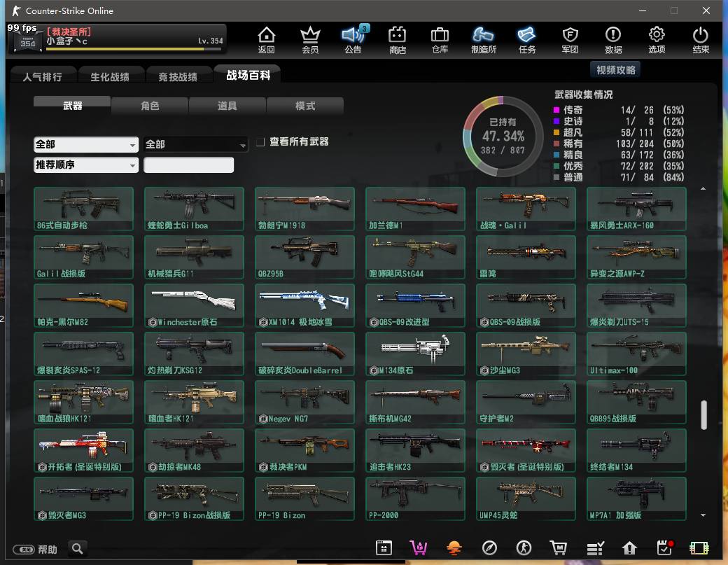Click the house alert icon
This screenshot has height=565, width=728.
click(x=629, y=548)
